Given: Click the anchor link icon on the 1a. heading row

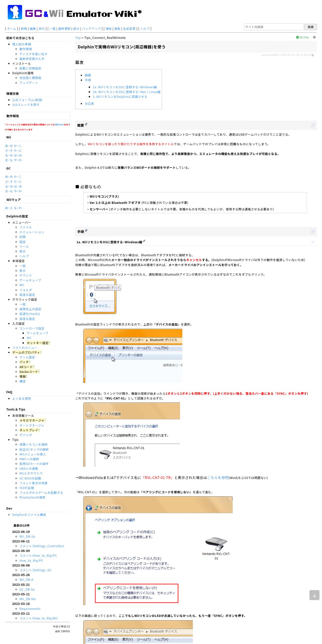Looking at the screenshot, I should 313,242.
